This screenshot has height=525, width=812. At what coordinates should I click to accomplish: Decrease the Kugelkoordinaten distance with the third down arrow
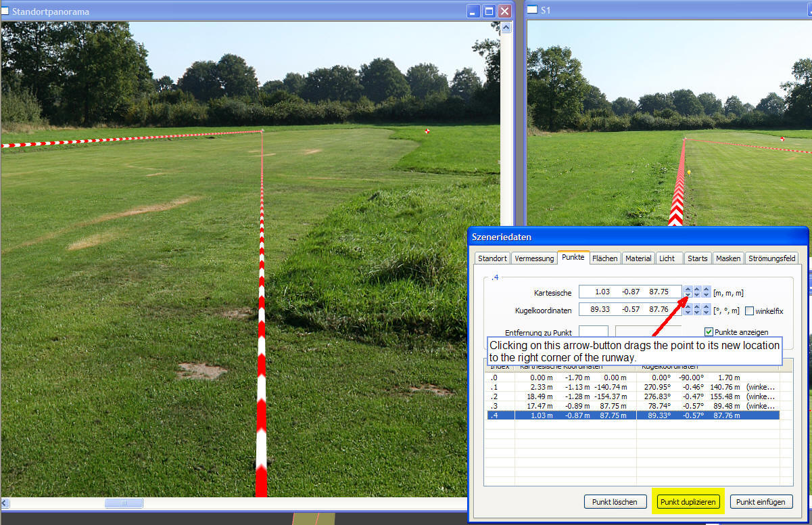coord(707,313)
